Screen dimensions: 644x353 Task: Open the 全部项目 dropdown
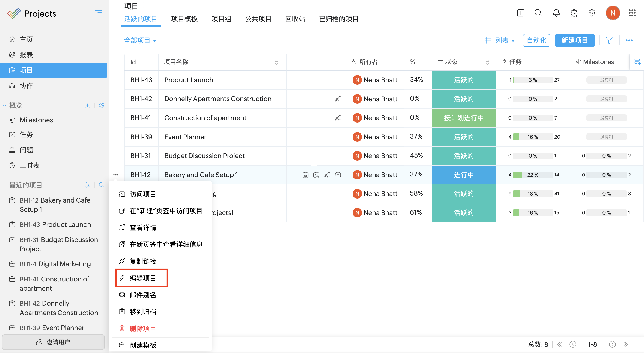click(140, 40)
